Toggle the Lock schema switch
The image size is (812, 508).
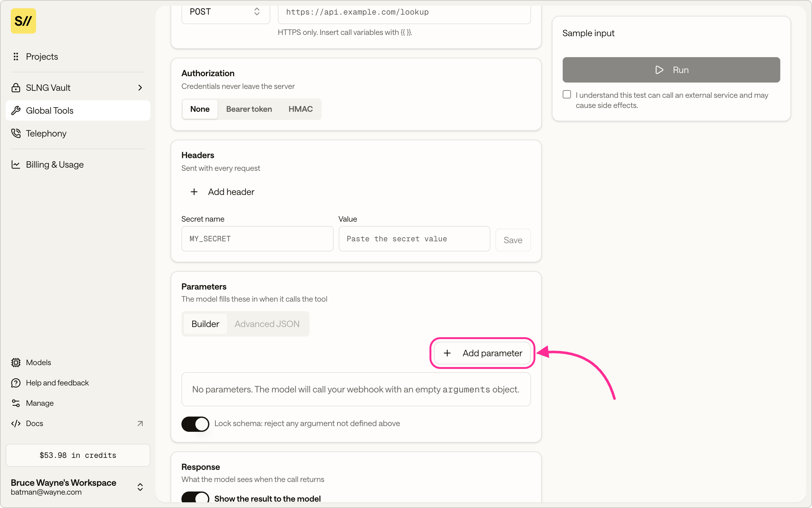coord(195,424)
